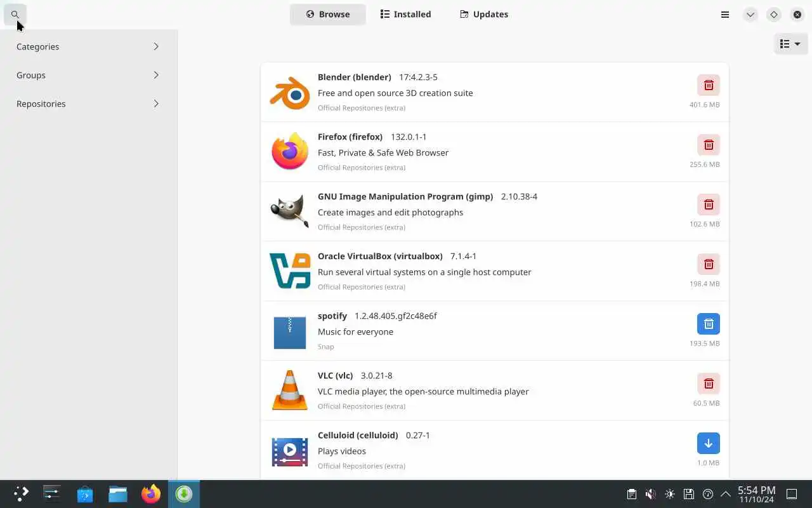The height and width of the screenshot is (508, 812).
Task: Expand the Categories section
Action: 88,46
